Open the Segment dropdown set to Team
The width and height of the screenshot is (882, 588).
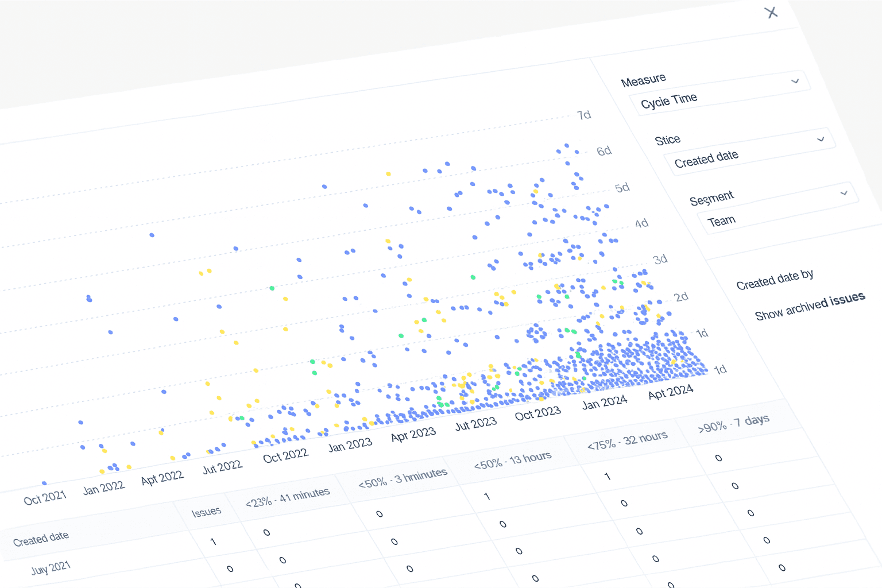pos(769,211)
